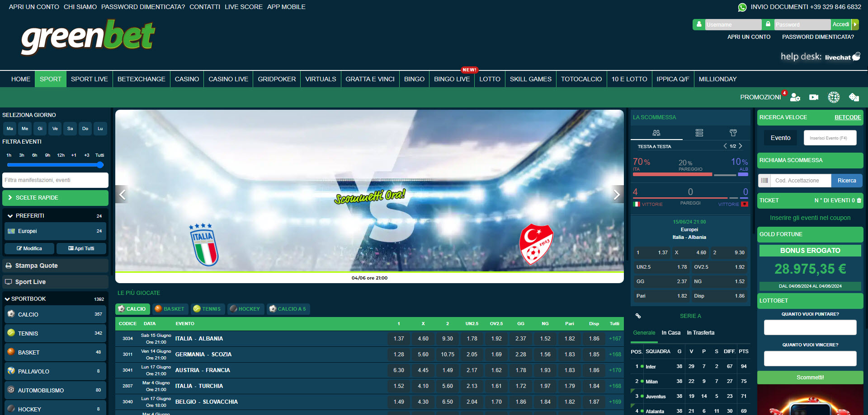This screenshot has width=868, height=415.
Task: Select day Do in Seleziona Giorno
Action: point(85,129)
